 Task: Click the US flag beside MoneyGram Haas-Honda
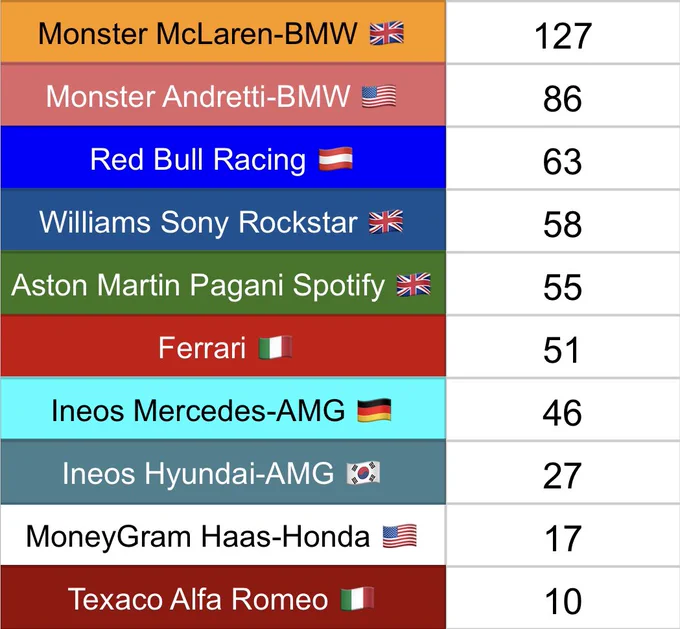(x=399, y=536)
